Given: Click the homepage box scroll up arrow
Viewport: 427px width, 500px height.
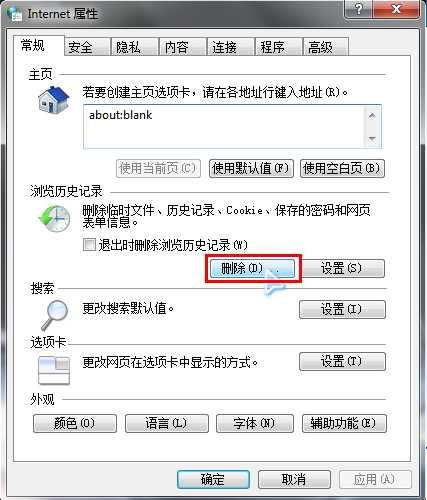Looking at the screenshot, I should click(372, 116).
